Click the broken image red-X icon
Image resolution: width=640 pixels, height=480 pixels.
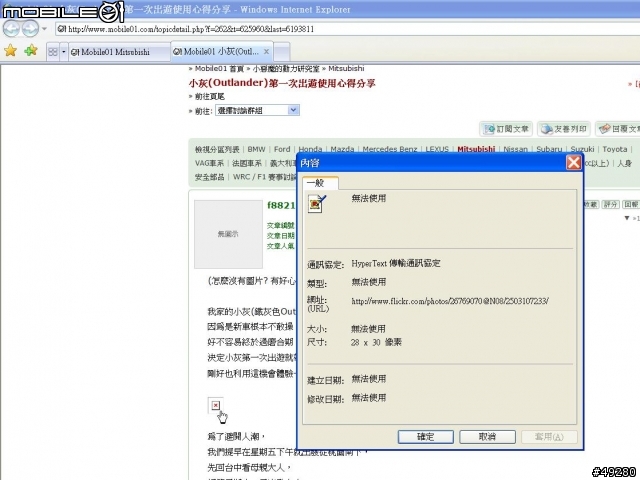[x=216, y=405]
